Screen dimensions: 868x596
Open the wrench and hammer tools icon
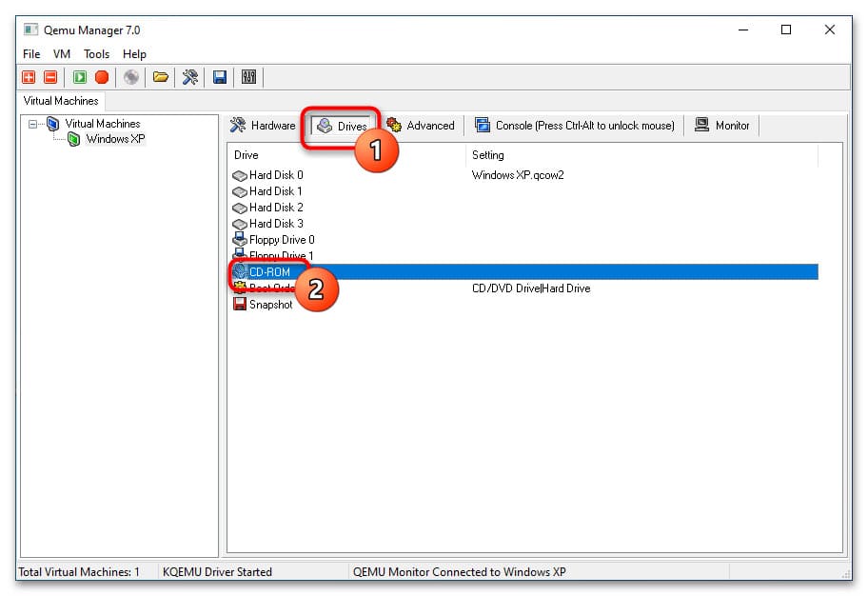190,77
